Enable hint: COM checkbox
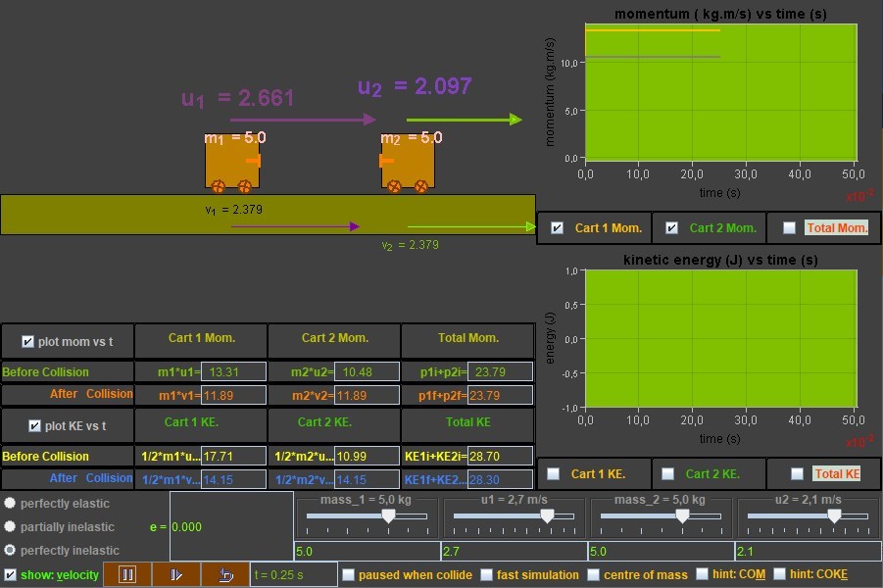Image resolution: width=883 pixels, height=588 pixels. pos(703,575)
